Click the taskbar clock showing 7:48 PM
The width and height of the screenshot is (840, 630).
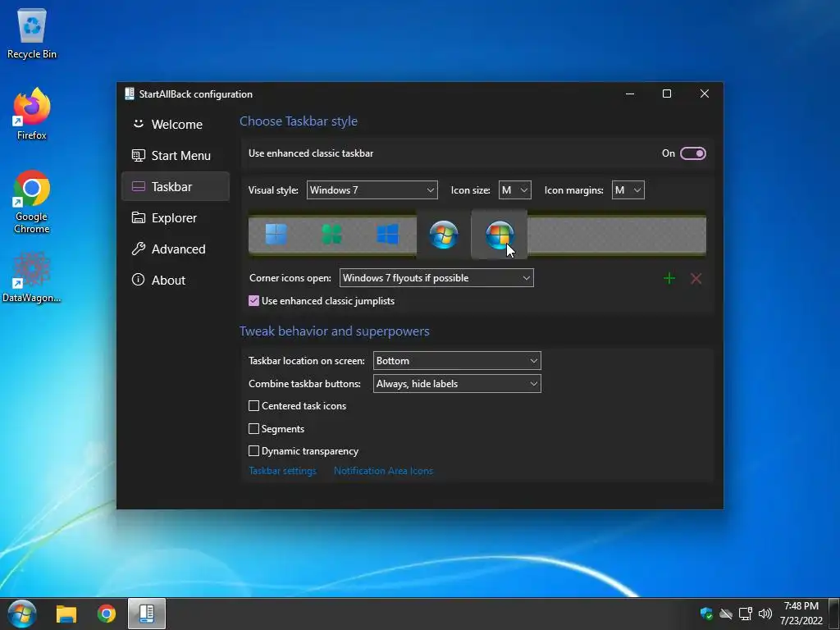(x=801, y=614)
